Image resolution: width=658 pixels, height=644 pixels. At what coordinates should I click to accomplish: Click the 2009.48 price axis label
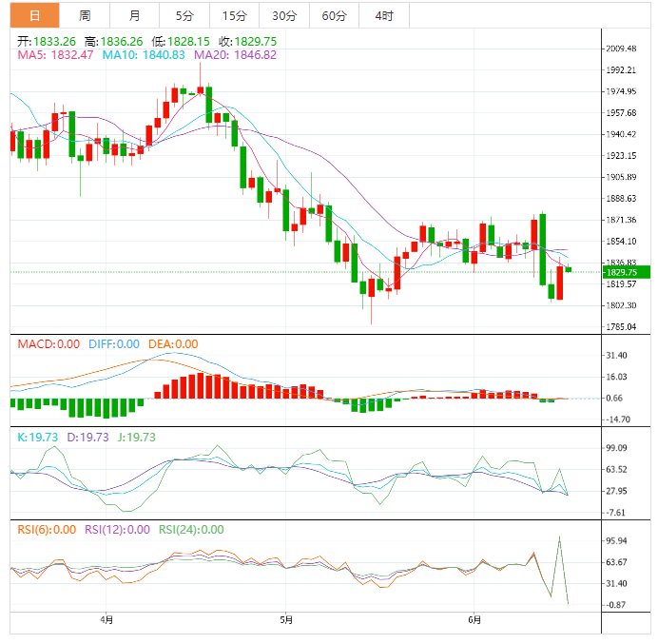pyautogui.click(x=621, y=49)
